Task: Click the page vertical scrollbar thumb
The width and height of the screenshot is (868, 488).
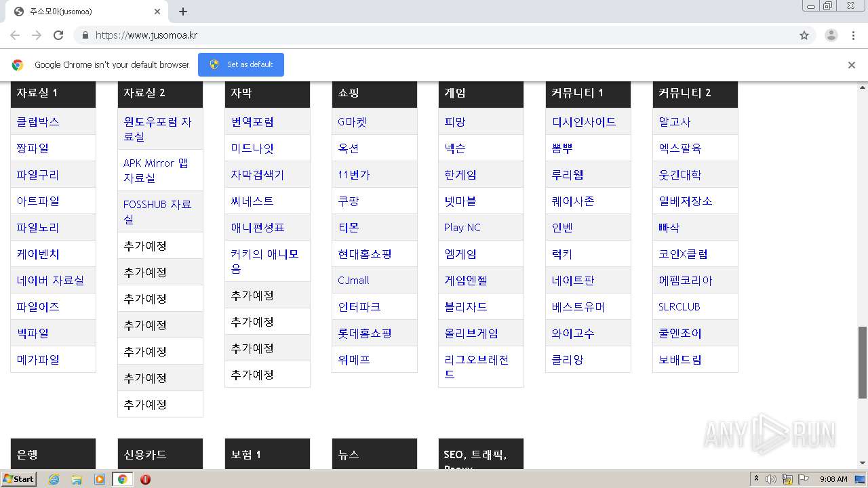Action: pos(863,362)
